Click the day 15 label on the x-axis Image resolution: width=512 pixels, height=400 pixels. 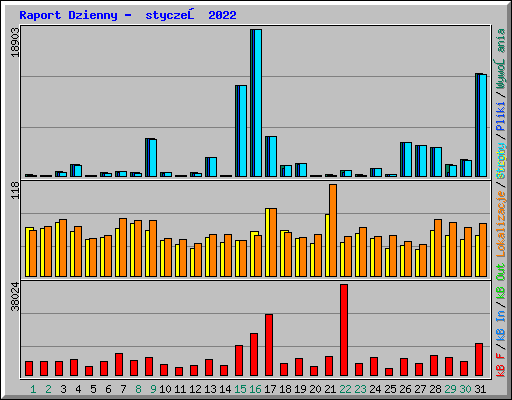pos(240,389)
